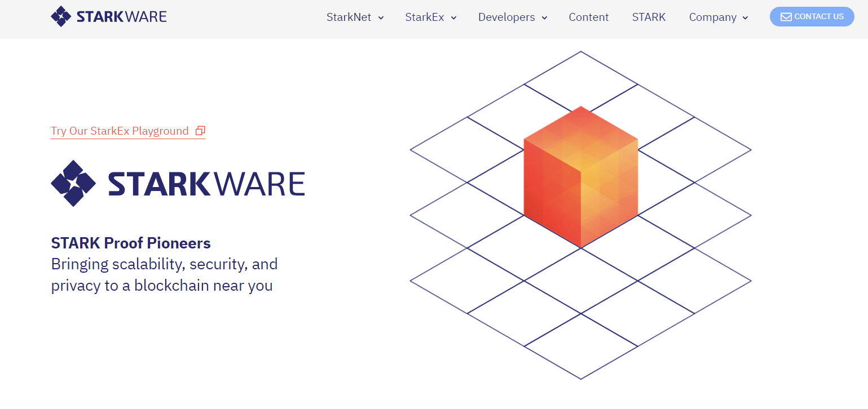Expand the chevron beside StarkNet
Image resolution: width=868 pixels, height=409 pixels.
[381, 18]
